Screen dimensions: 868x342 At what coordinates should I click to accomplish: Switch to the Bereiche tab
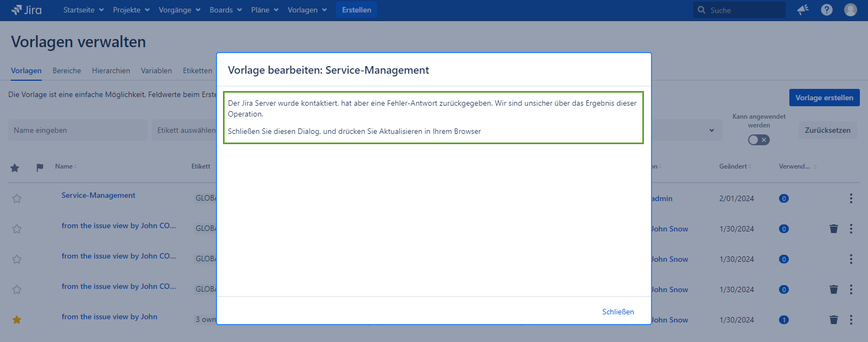[67, 70]
